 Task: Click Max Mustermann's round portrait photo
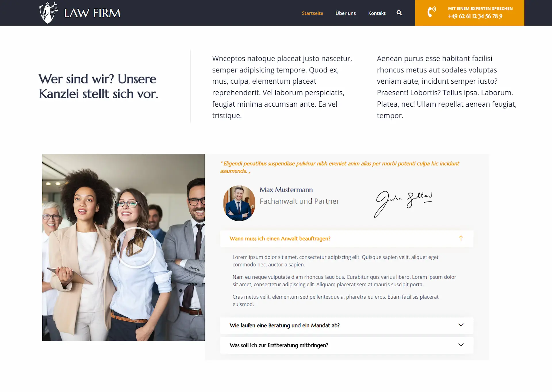coord(239,203)
